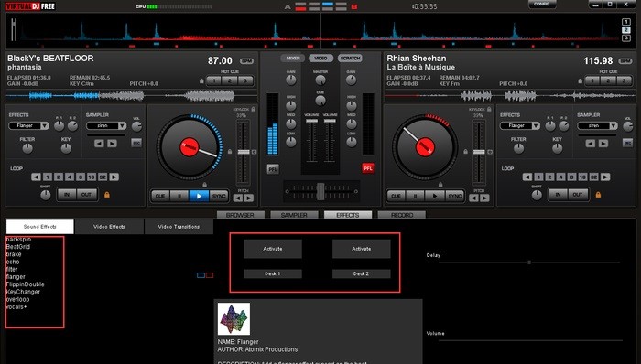The height and width of the screenshot is (364, 641).
Task: Select loop length 4 on left deck
Action: click(70, 177)
